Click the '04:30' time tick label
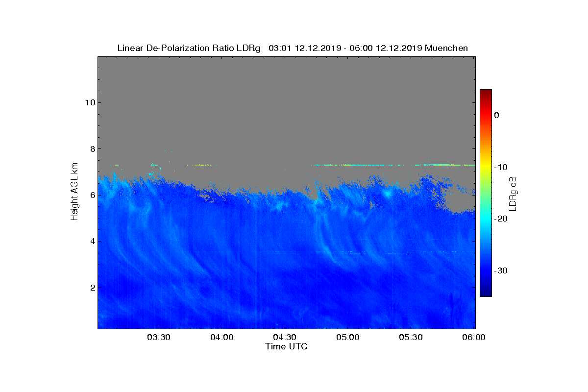The image size is (588, 392). click(285, 338)
